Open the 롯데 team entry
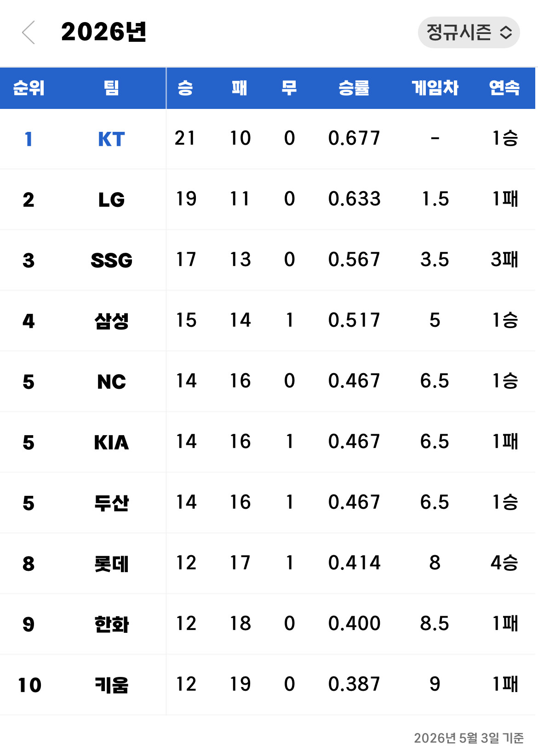Screen dimensions: 538x756 click(111, 563)
